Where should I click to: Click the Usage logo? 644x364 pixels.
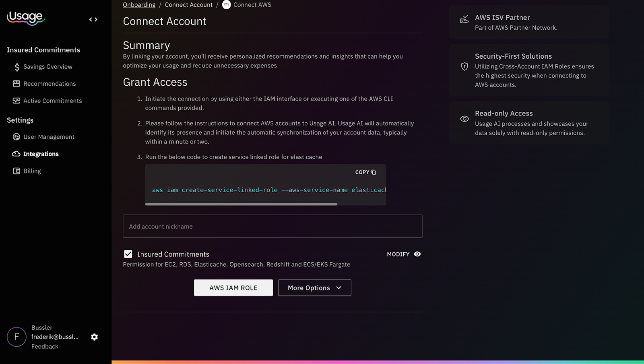point(25,18)
